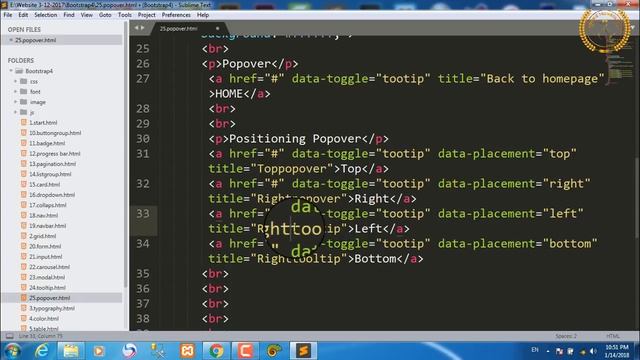Image resolution: width=640 pixels, height=360 pixels.
Task: Open 19.navbar.html from the sidebar
Action: pos(47,226)
